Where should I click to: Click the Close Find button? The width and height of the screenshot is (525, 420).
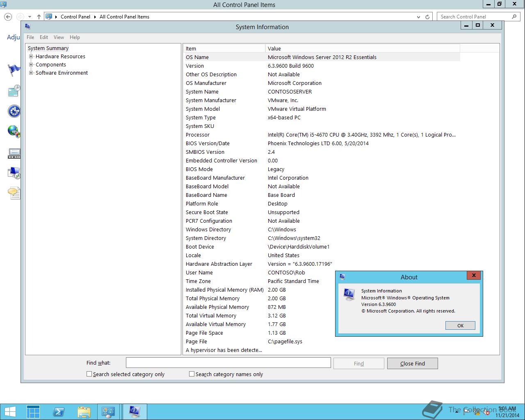[x=413, y=363]
